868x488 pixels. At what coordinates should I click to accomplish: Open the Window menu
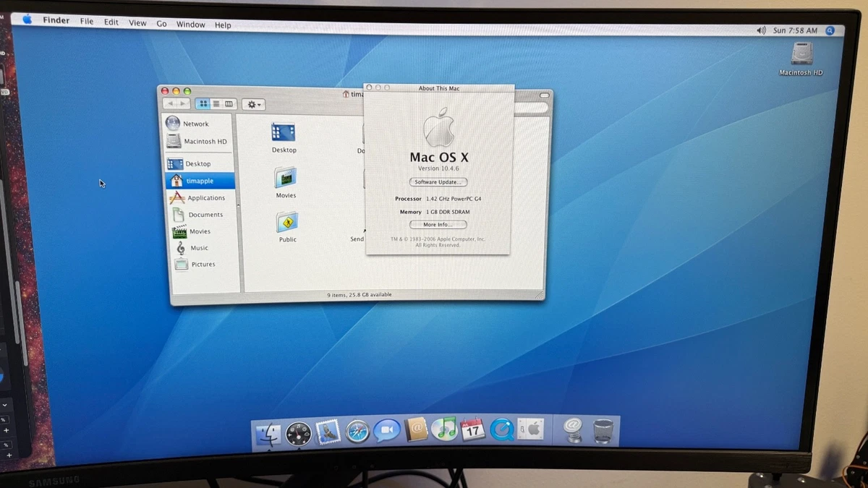tap(191, 25)
